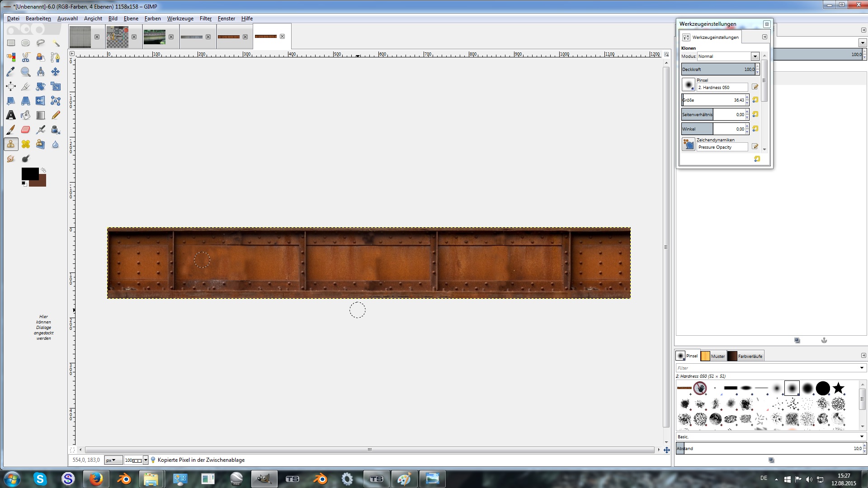868x488 pixels.
Task: Toggle zoom image when window resizes
Action: (x=666, y=54)
